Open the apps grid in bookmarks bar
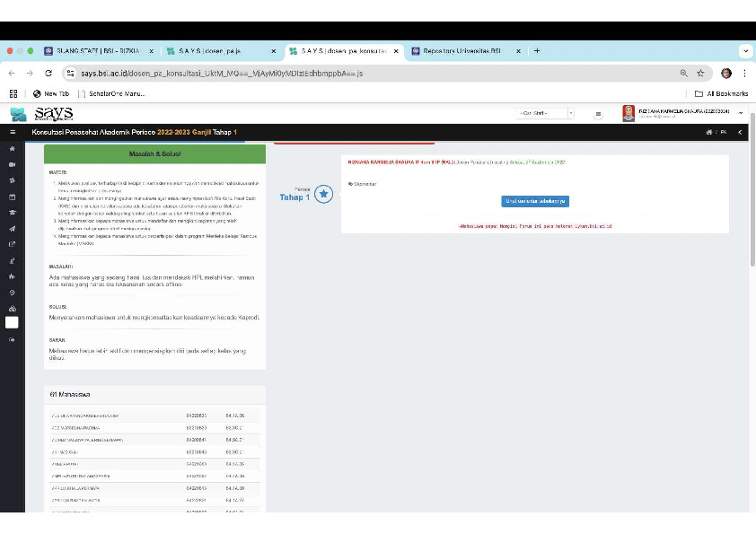The width and height of the screenshot is (756, 534). [13, 93]
